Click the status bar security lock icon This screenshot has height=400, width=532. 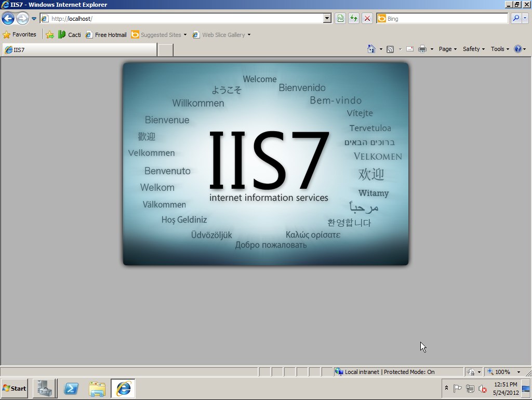tap(471, 372)
